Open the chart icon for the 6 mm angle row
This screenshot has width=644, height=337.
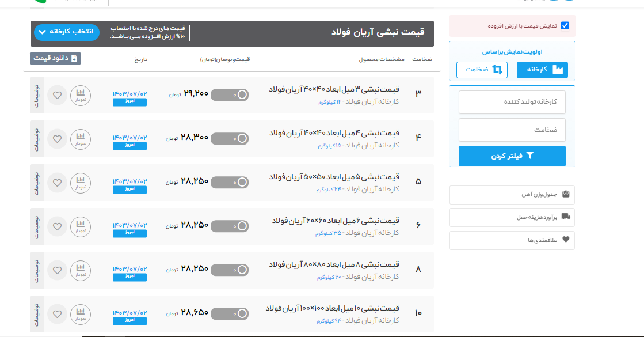81,226
